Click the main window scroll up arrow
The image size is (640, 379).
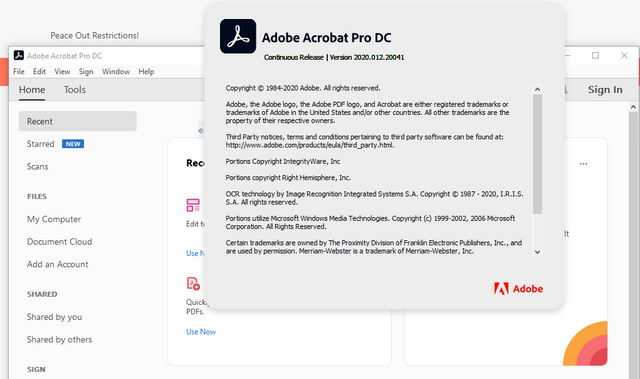(633, 107)
